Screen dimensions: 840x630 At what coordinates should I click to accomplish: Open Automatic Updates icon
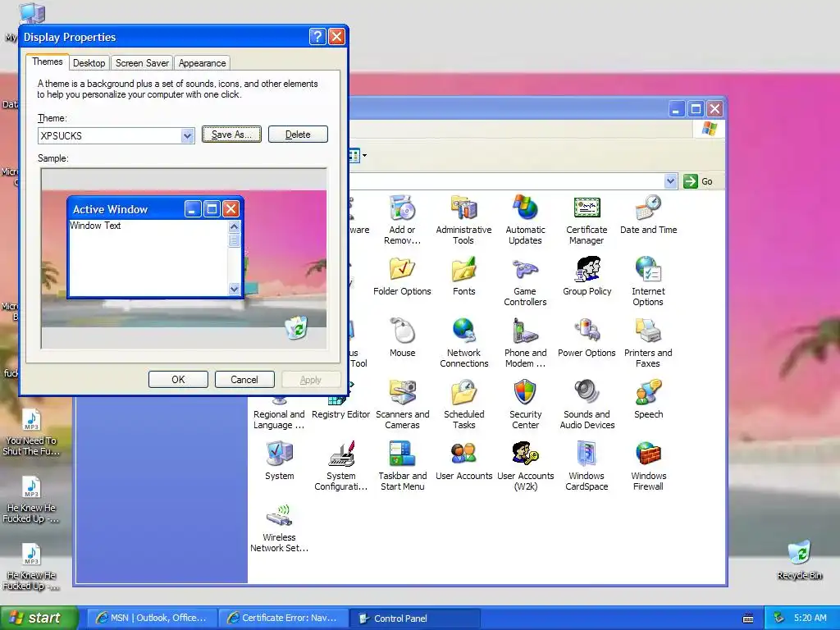coord(525,220)
